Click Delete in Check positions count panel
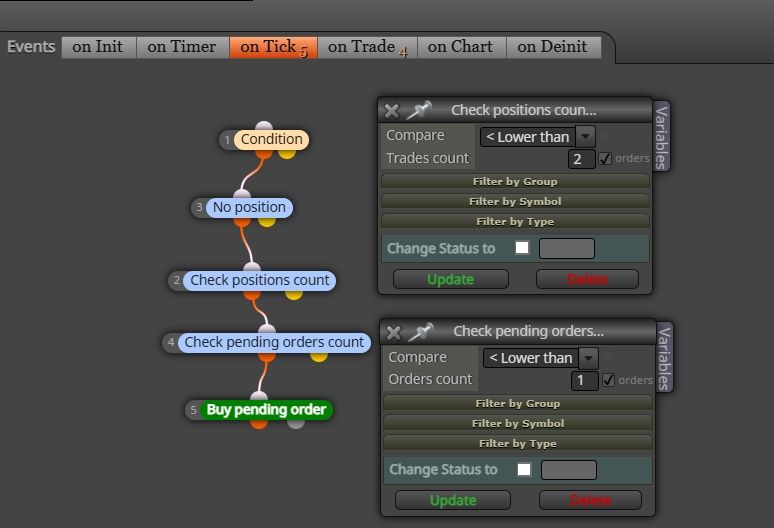Image resolution: width=774 pixels, height=528 pixels. (x=587, y=279)
